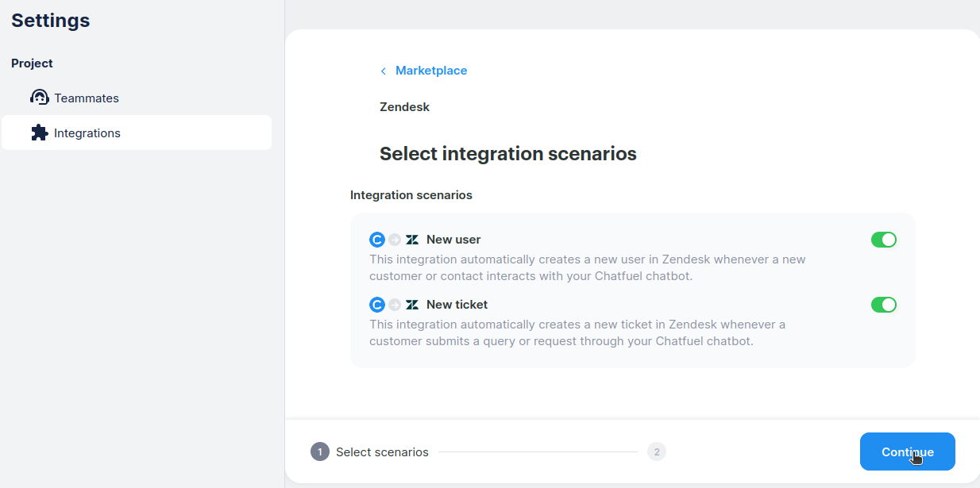This screenshot has width=980, height=488.
Task: Click the Integrations puzzle piece icon
Action: [x=40, y=133]
